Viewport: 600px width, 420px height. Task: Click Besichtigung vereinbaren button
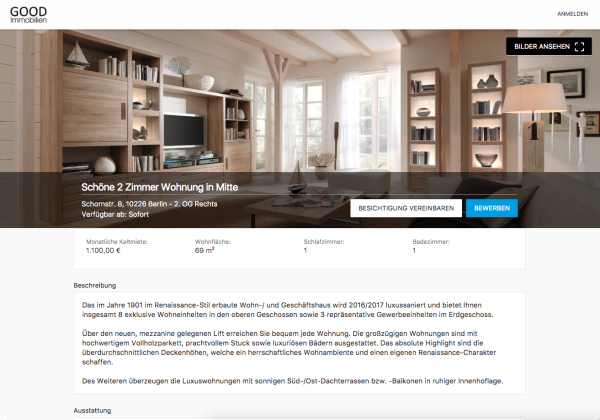click(406, 208)
